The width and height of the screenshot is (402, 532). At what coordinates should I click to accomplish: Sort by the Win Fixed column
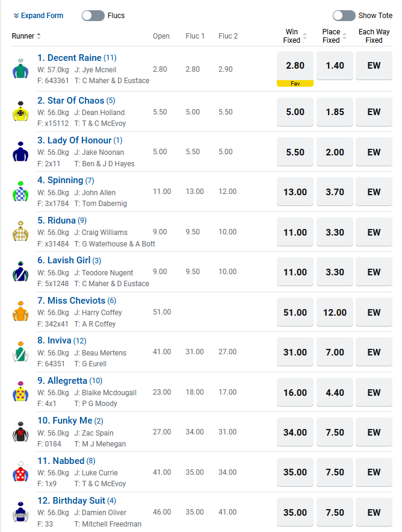tap(305, 36)
